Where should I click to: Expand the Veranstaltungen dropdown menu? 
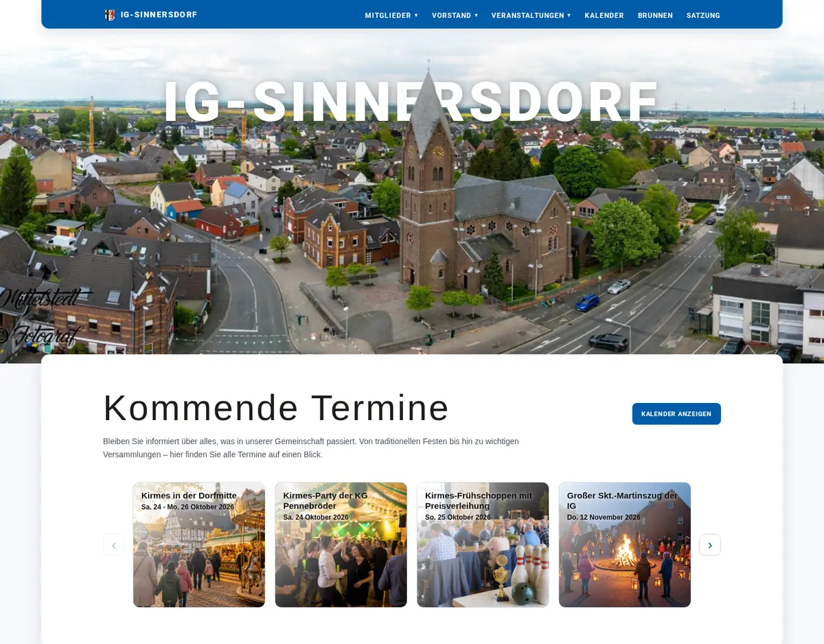pos(531,15)
